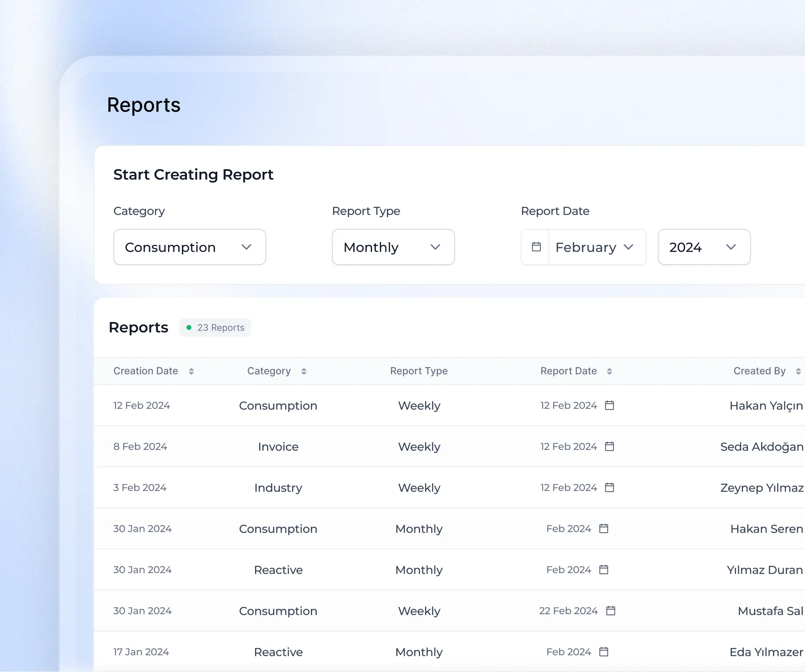Select the 8 Feb 2024 Invoice row

278,446
